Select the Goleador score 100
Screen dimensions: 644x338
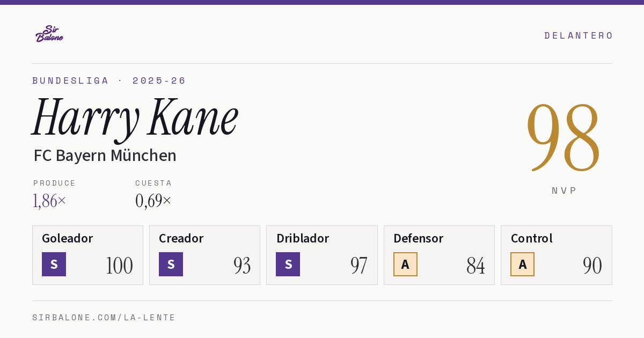(119, 266)
